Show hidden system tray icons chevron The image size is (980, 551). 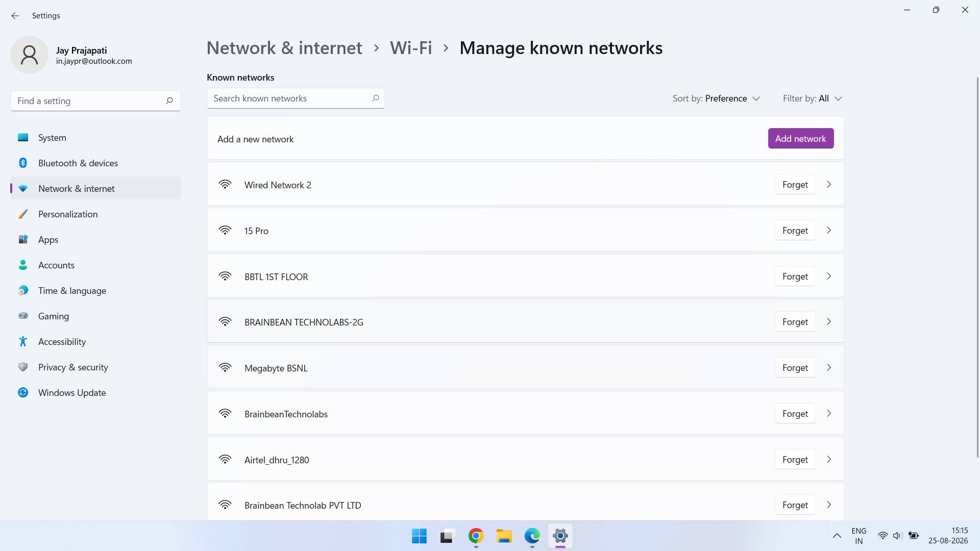coord(837,536)
